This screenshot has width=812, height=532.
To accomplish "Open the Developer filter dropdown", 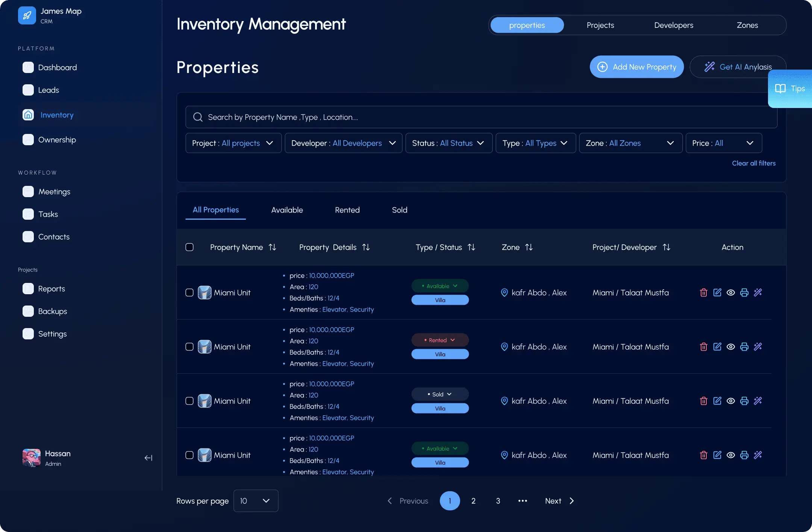I will pos(343,143).
